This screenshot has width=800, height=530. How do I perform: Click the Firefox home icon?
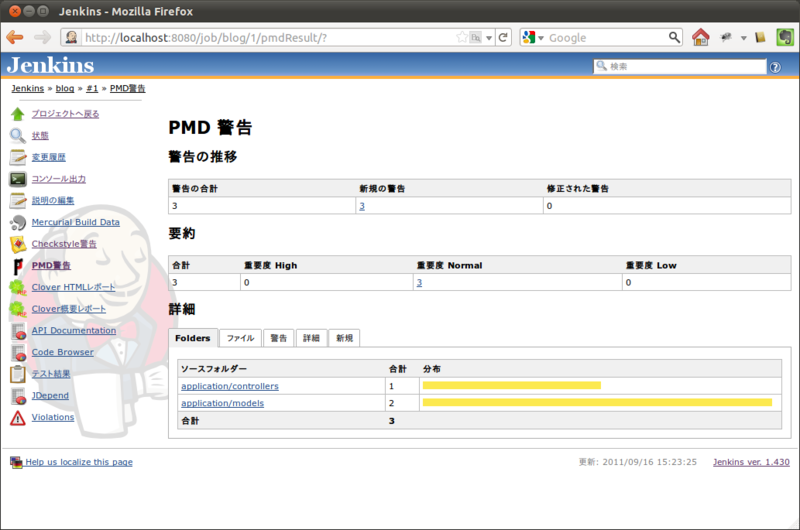(x=701, y=37)
